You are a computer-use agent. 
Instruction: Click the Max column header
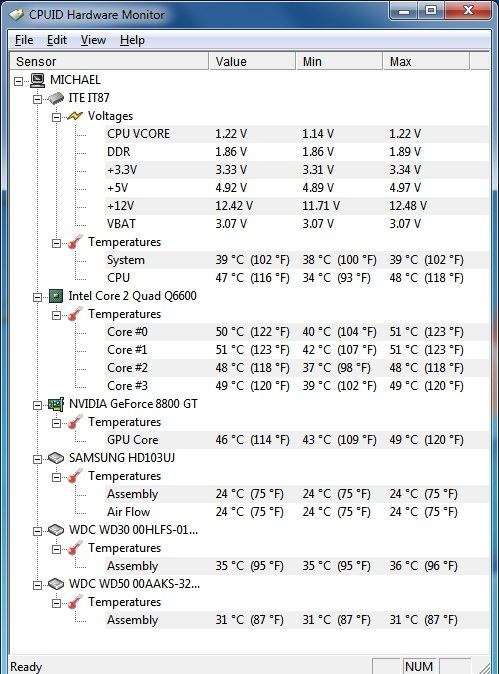pos(426,61)
